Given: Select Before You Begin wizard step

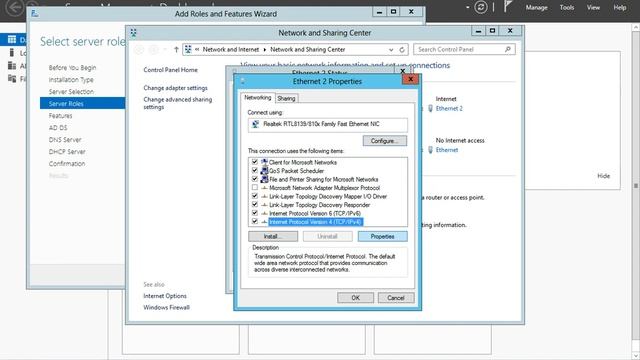Looking at the screenshot, I should [72, 68].
